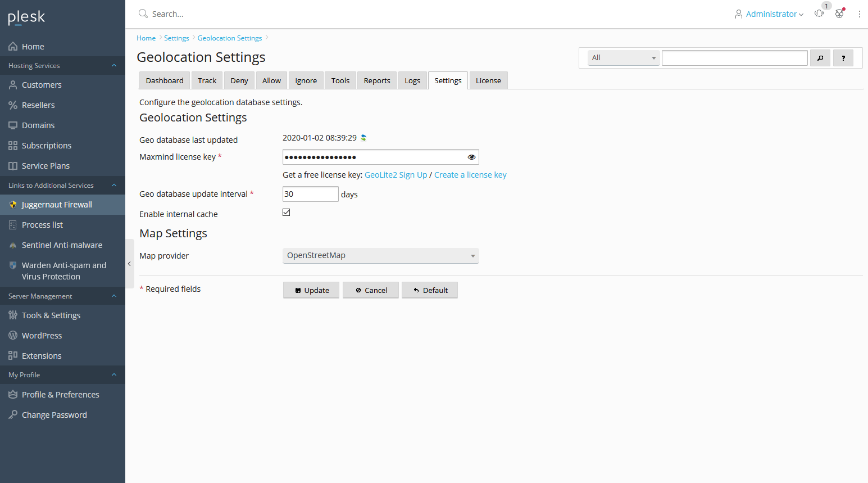The height and width of the screenshot is (483, 868).
Task: Collapse Links to Additional Services section
Action: click(x=114, y=186)
